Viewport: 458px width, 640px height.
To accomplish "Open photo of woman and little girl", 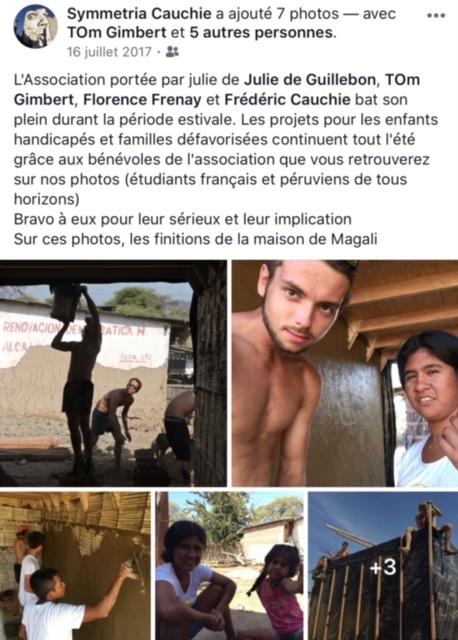I will (229, 566).
